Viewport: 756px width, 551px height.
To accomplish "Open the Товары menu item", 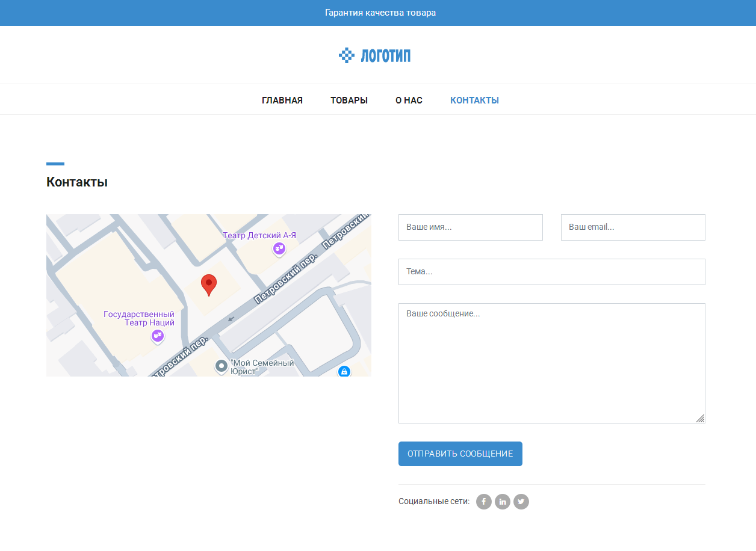I will click(x=349, y=100).
